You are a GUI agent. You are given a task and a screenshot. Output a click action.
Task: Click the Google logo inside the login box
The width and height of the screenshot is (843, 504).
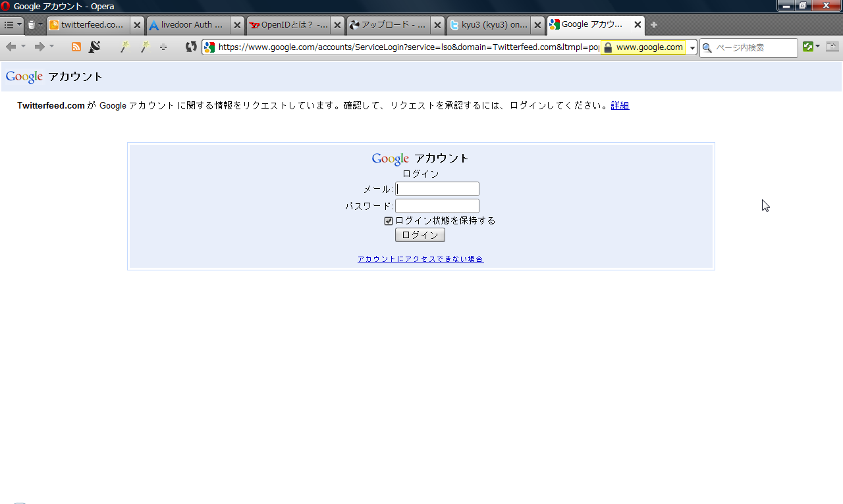[x=391, y=159]
